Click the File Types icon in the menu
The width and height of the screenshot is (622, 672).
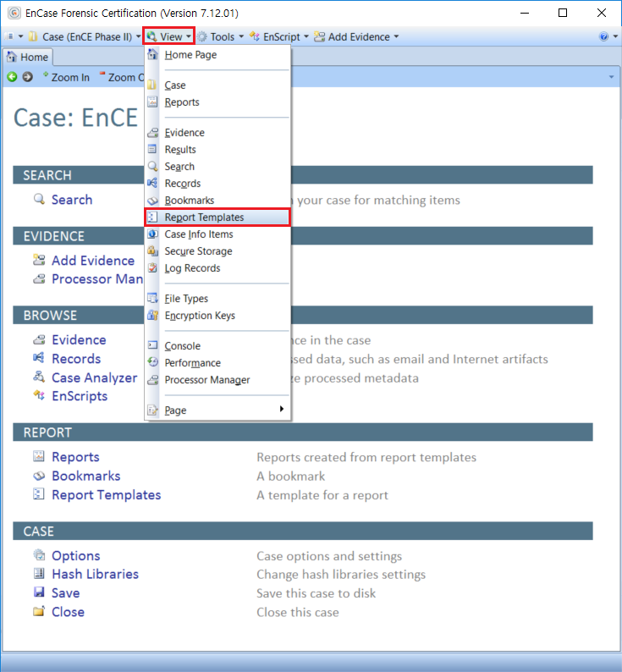[152, 298]
